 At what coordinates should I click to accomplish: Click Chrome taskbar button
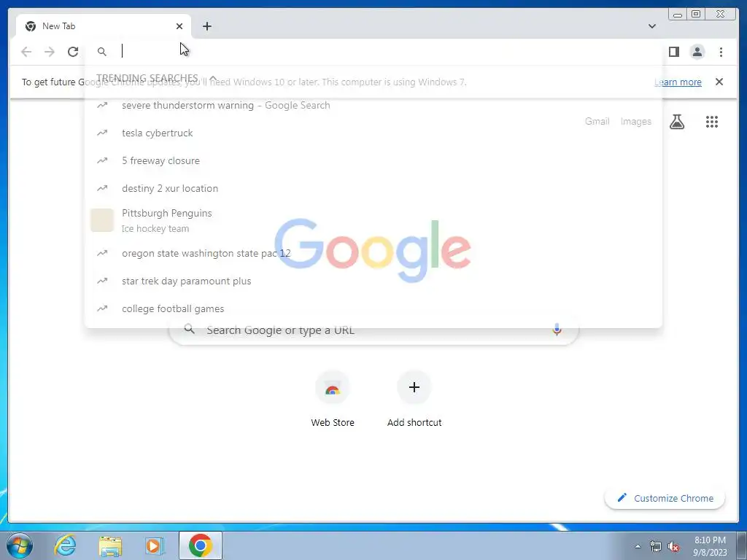[x=201, y=545]
